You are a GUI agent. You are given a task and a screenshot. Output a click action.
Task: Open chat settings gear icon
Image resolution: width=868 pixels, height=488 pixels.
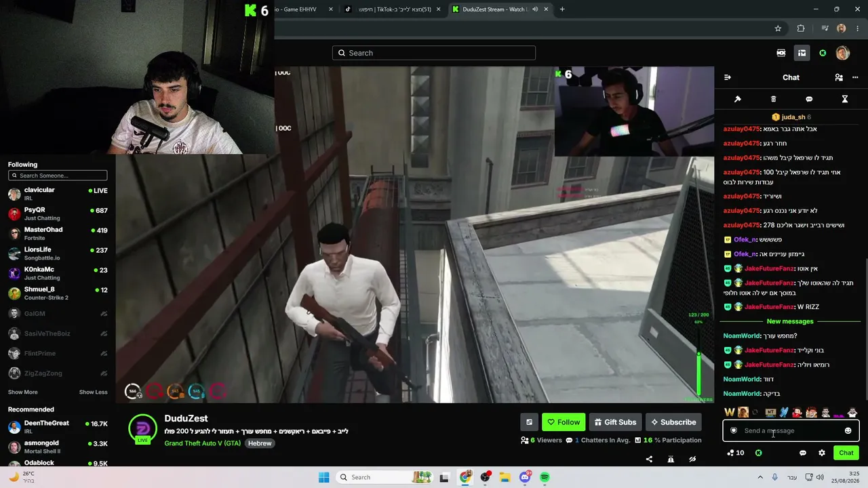point(822,453)
